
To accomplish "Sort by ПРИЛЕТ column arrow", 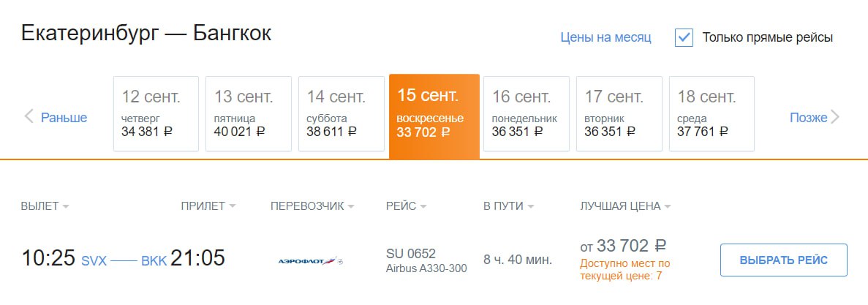I will 233,207.
